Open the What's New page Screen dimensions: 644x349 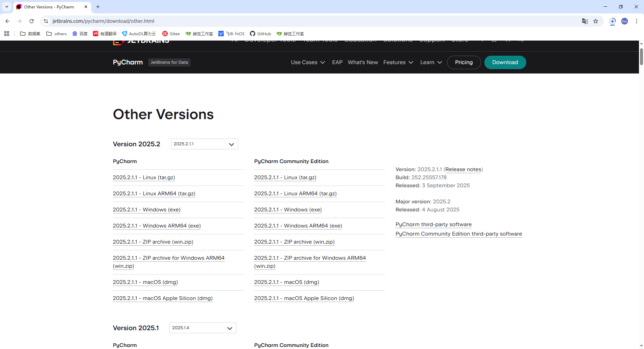[x=363, y=62]
